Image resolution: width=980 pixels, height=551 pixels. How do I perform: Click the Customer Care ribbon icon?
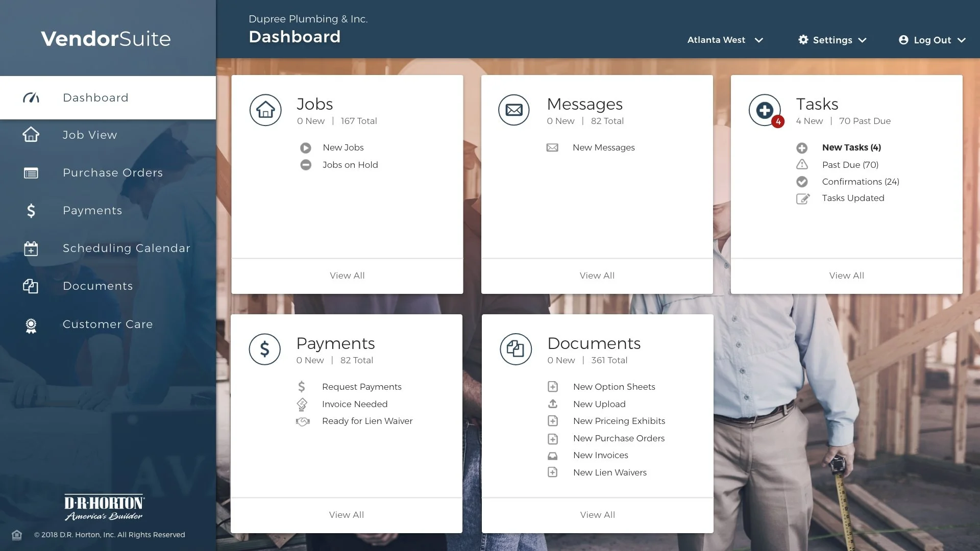[x=31, y=325]
